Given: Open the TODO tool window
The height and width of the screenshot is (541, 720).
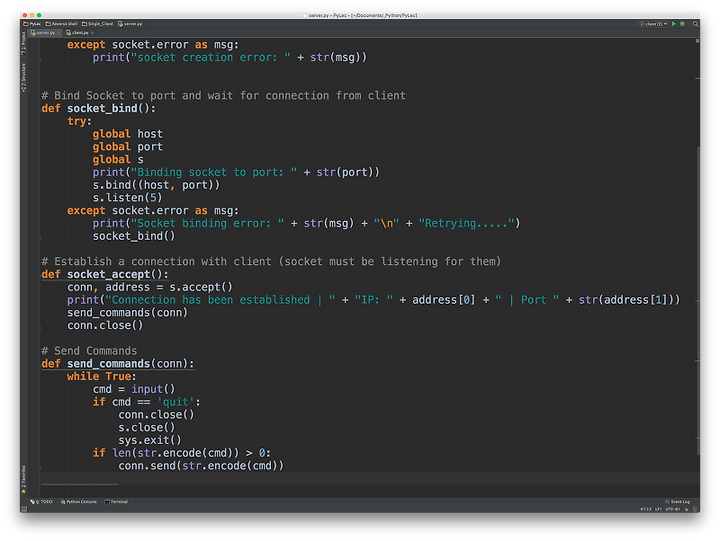Looking at the screenshot, I should click(x=42, y=502).
